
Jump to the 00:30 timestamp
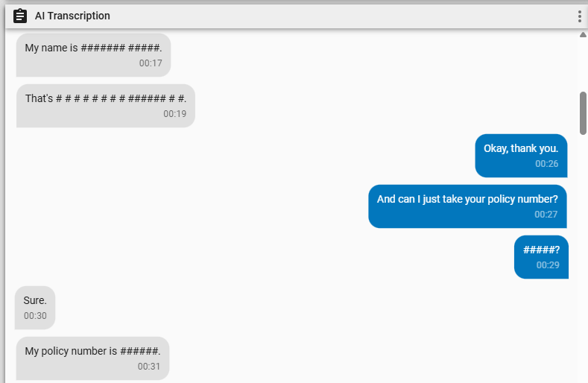(x=35, y=316)
